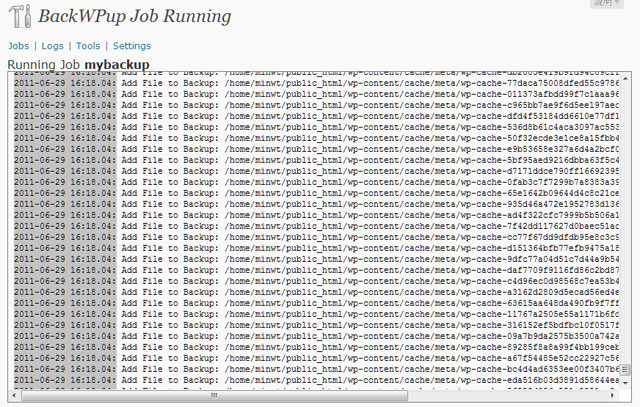The image size is (640, 407).
Task: Click the horizontal scroll left arrow
Action: pyautogui.click(x=14, y=395)
